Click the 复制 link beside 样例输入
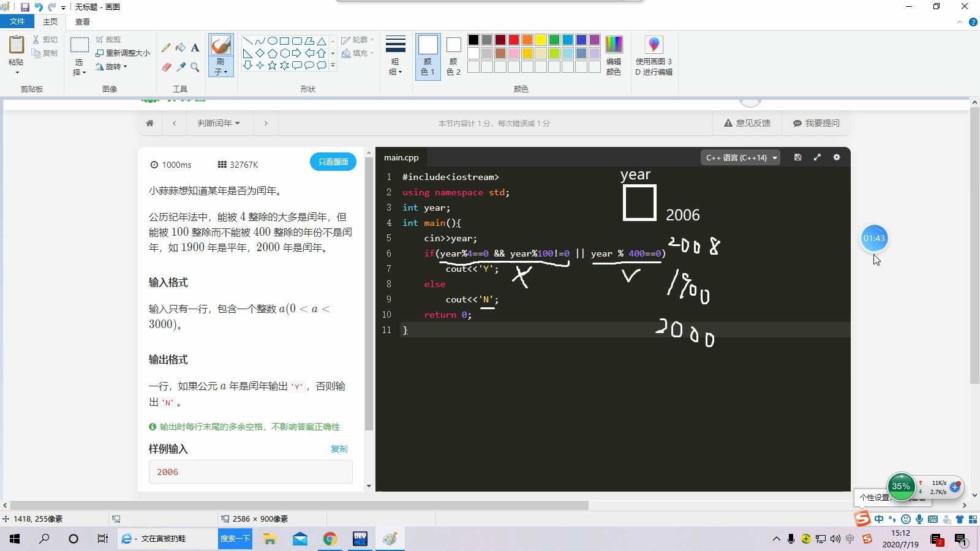 coord(339,449)
